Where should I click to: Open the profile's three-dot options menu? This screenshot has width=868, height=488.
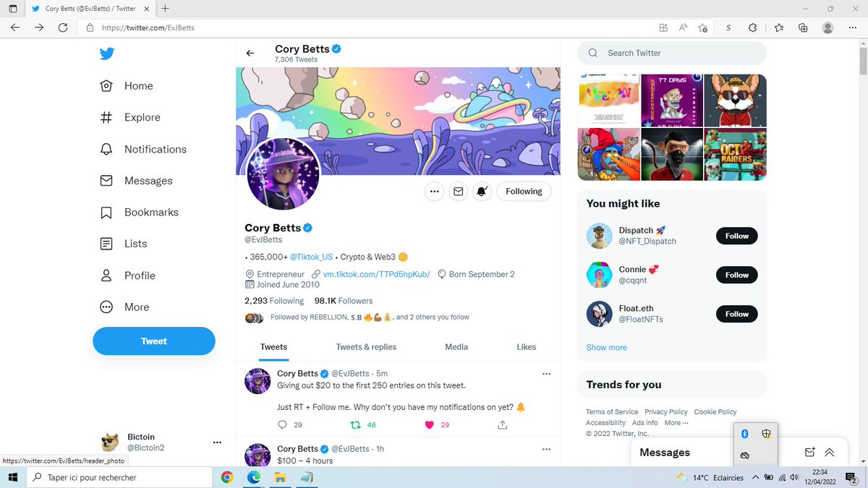point(434,192)
